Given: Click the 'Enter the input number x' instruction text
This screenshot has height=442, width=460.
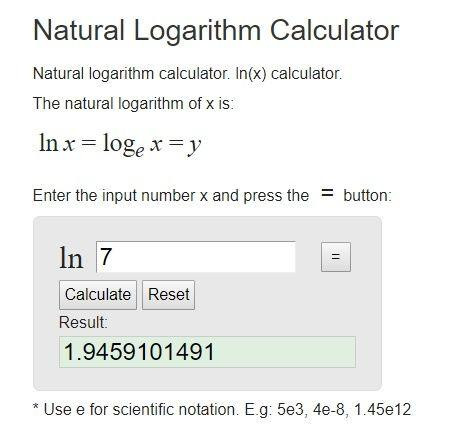Looking at the screenshot, I should (x=120, y=195).
